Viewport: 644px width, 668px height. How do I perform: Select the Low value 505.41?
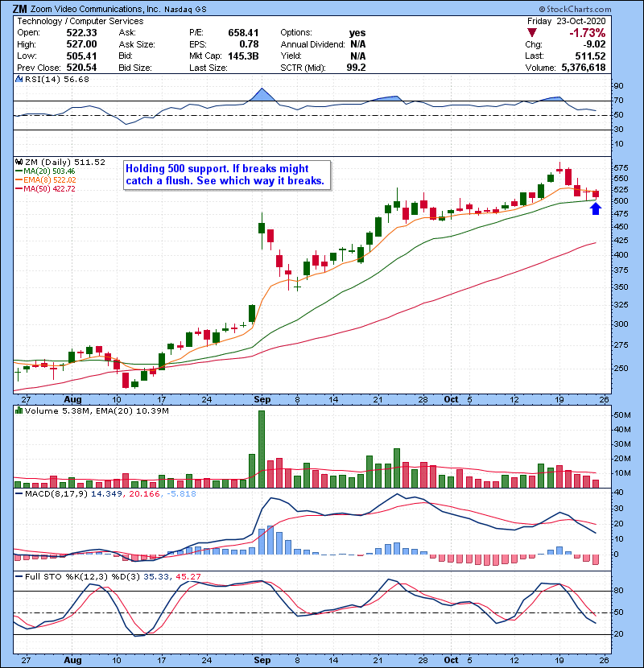(x=81, y=56)
